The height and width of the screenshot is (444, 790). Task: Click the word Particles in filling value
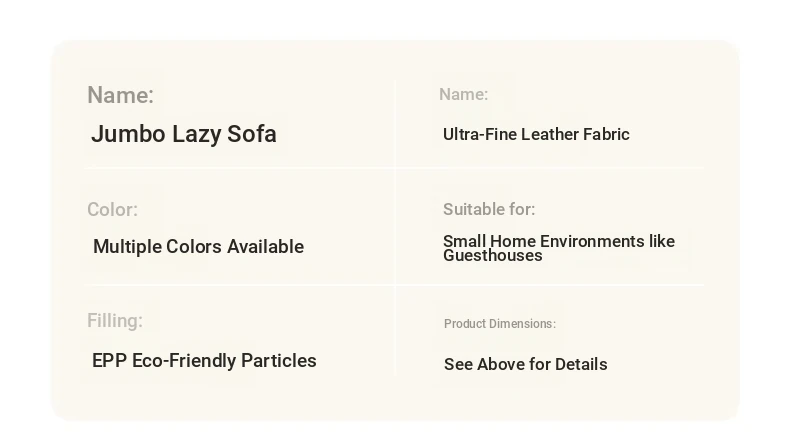point(279,361)
